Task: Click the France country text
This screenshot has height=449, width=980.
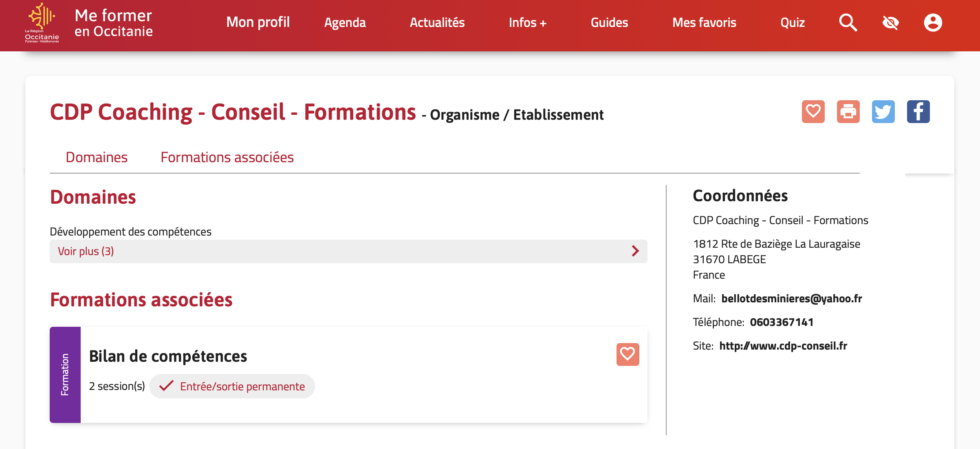Action: [x=709, y=275]
